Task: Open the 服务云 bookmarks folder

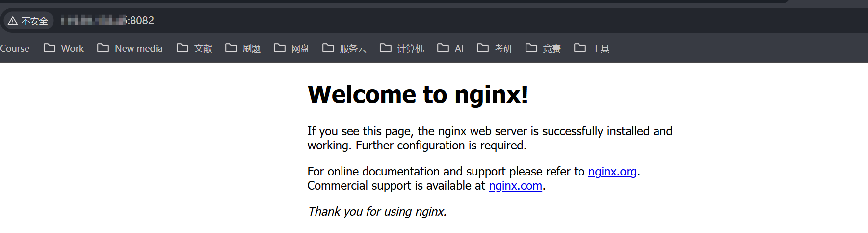Action: point(344,48)
